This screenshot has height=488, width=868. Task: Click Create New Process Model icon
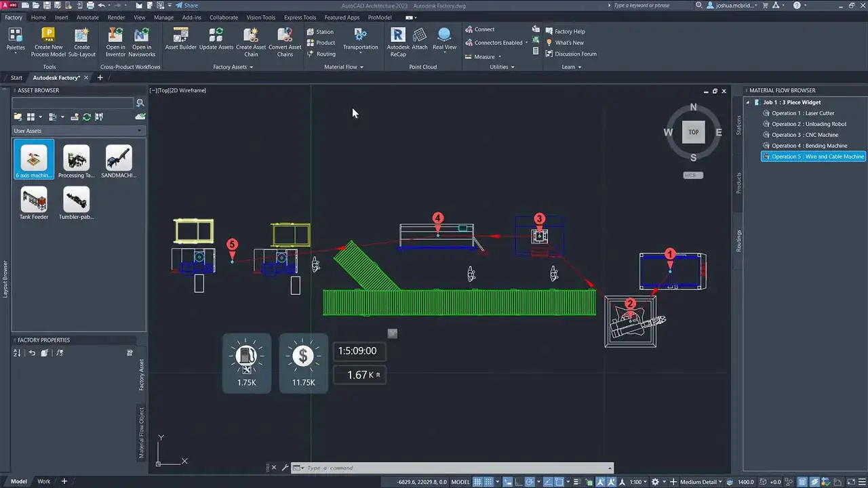click(48, 42)
